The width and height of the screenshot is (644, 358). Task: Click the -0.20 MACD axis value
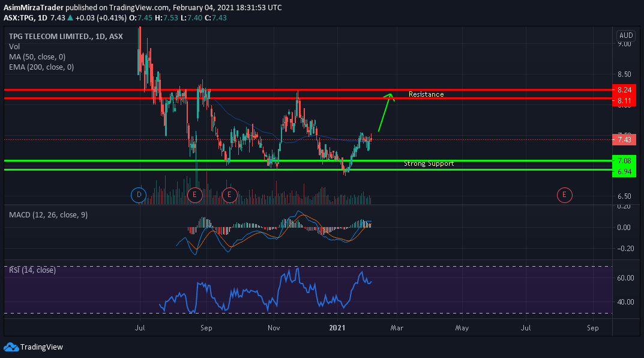pos(624,249)
